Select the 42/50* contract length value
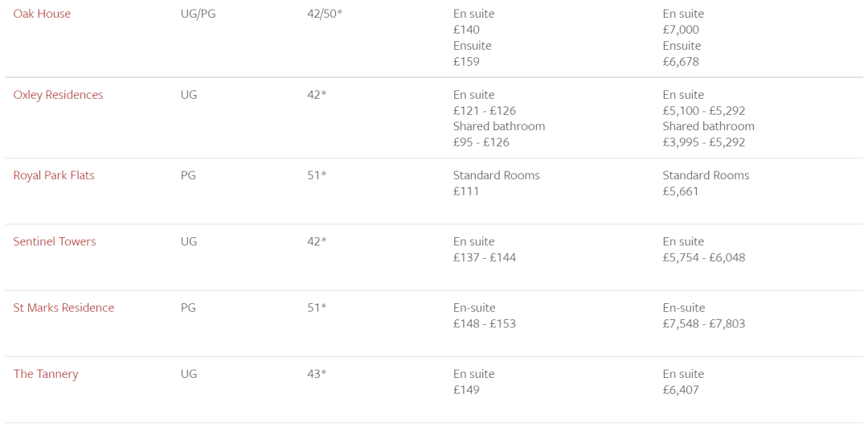Image resolution: width=868 pixels, height=427 pixels. coord(325,14)
